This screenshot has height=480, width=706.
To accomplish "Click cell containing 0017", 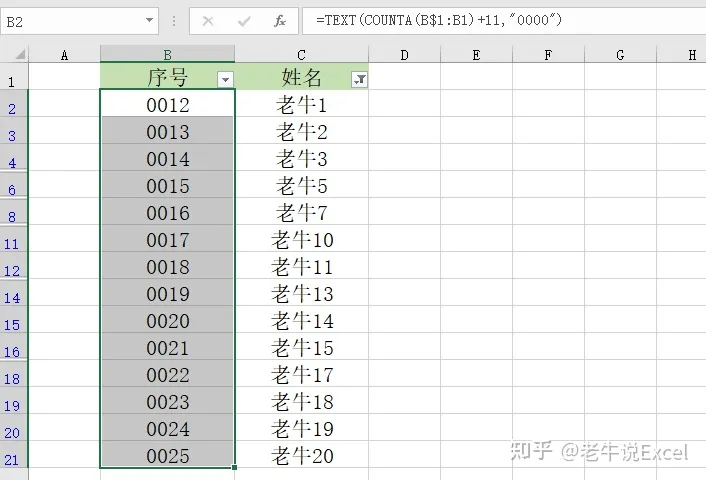I will click(x=167, y=239).
